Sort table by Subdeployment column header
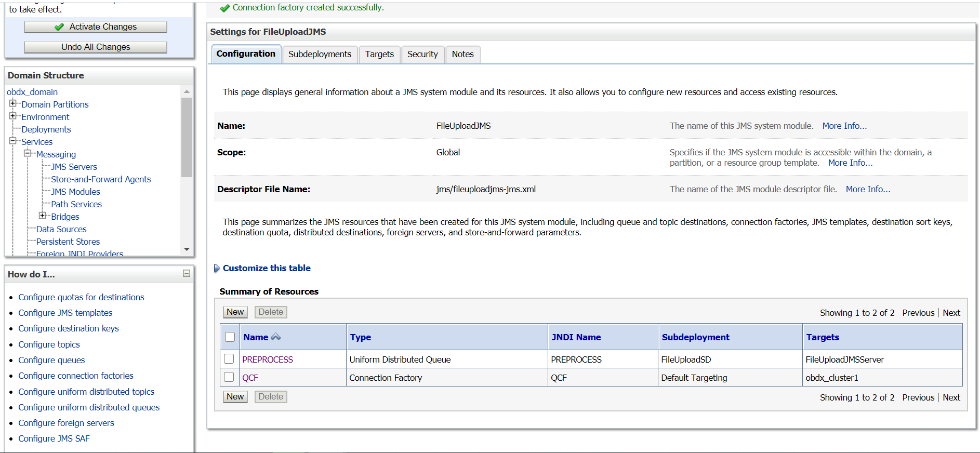 point(695,337)
